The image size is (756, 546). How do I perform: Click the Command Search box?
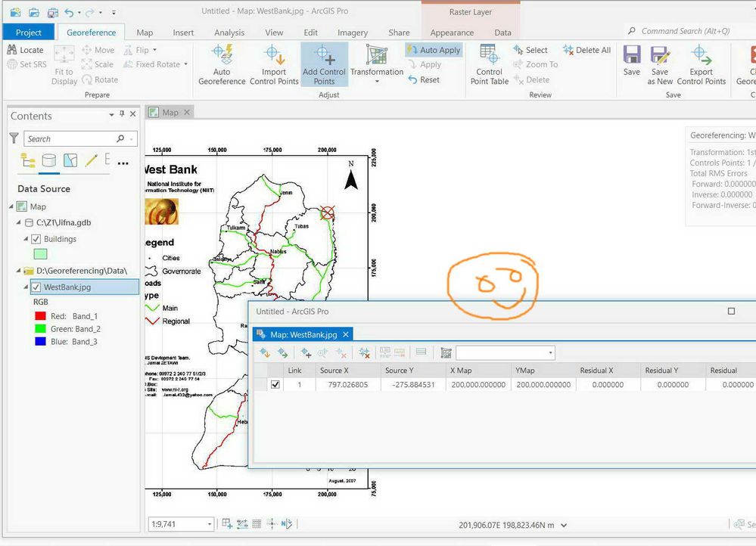pyautogui.click(x=685, y=31)
